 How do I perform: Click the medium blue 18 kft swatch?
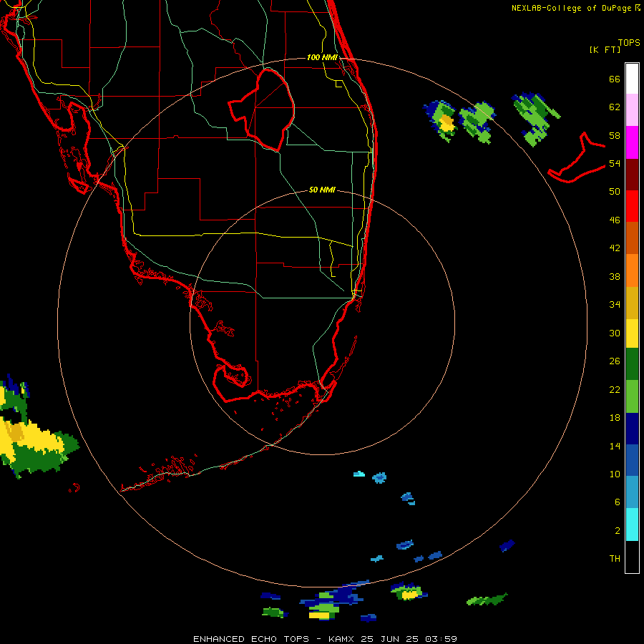point(632,460)
